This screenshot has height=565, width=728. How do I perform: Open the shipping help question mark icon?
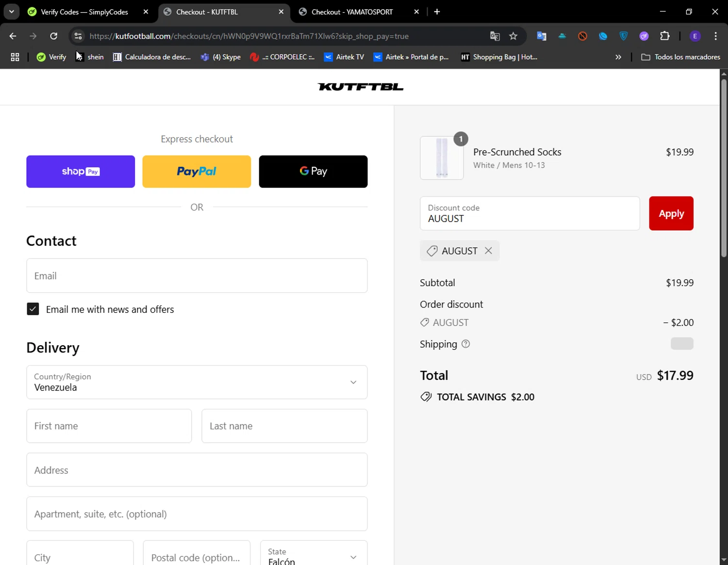tap(465, 344)
